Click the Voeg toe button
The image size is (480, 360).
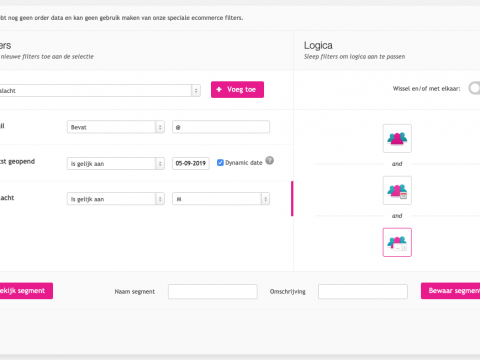(x=237, y=89)
